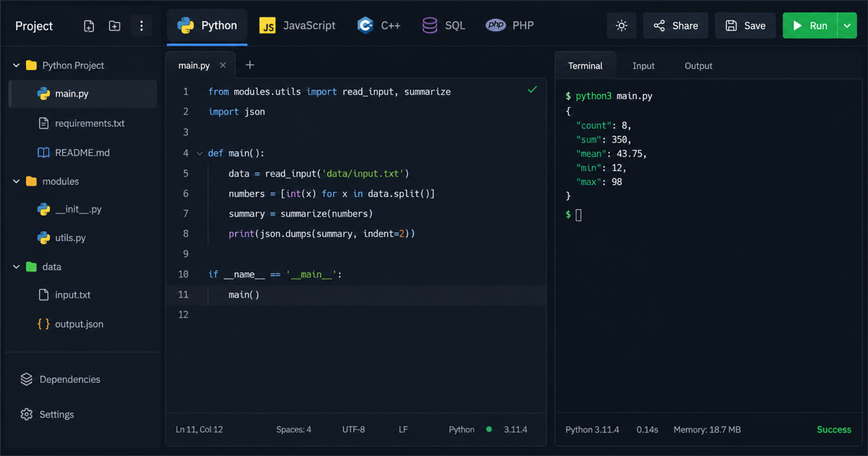The image size is (868, 456).
Task: Switch to the SQL language tab
Action: 444,25
